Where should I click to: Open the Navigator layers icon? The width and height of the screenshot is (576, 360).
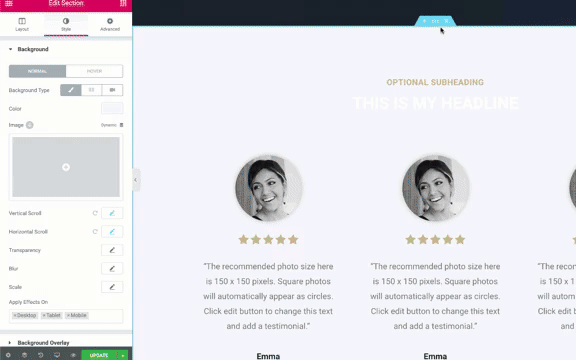click(x=24, y=355)
